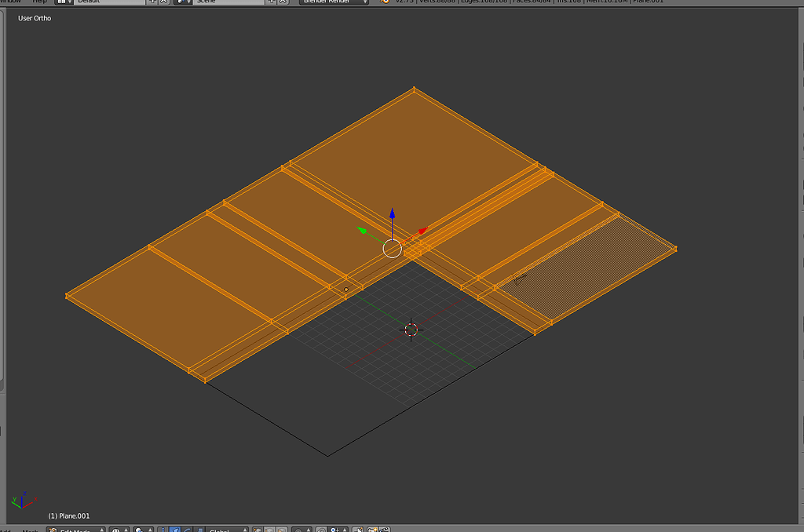The image size is (804, 532).
Task: Open the Blender Render engine dropdown
Action: click(334, 2)
